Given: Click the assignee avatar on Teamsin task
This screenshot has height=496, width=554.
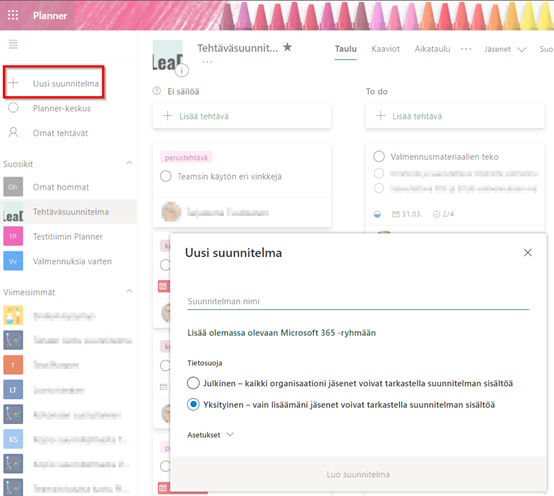Looking at the screenshot, I should (171, 212).
